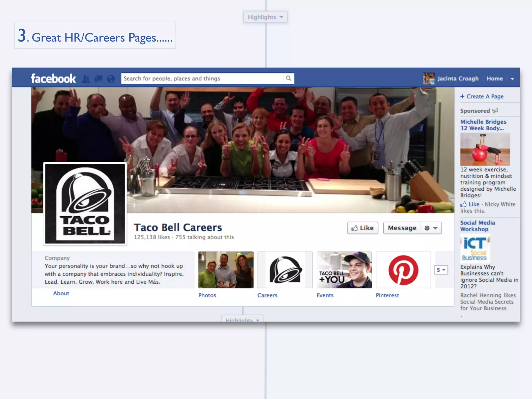Click Taco Bell Careers page title
Image resolution: width=532 pixels, height=399 pixels.
click(x=178, y=228)
